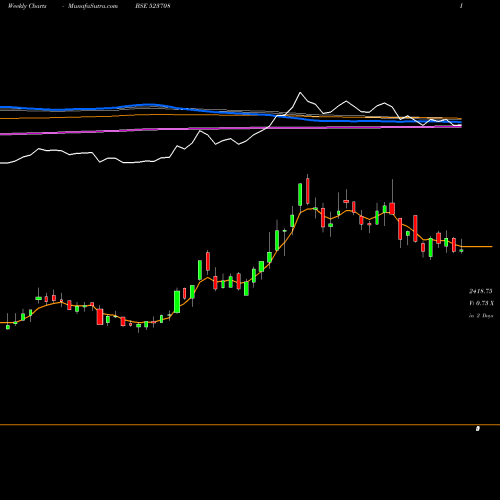Screen dimensions: 500x500
Task: Click the 'MunafaSutra.com' site label
Action: pyautogui.click(x=93, y=6)
